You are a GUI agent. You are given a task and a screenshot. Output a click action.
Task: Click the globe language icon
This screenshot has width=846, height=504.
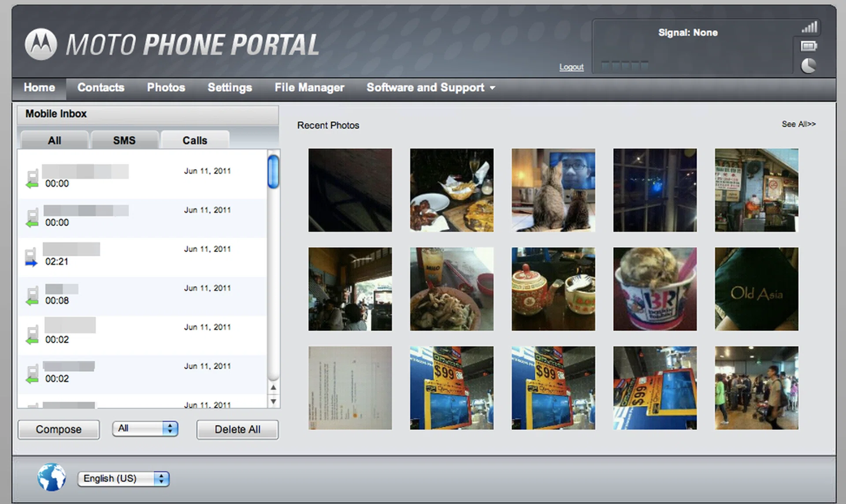(52, 477)
